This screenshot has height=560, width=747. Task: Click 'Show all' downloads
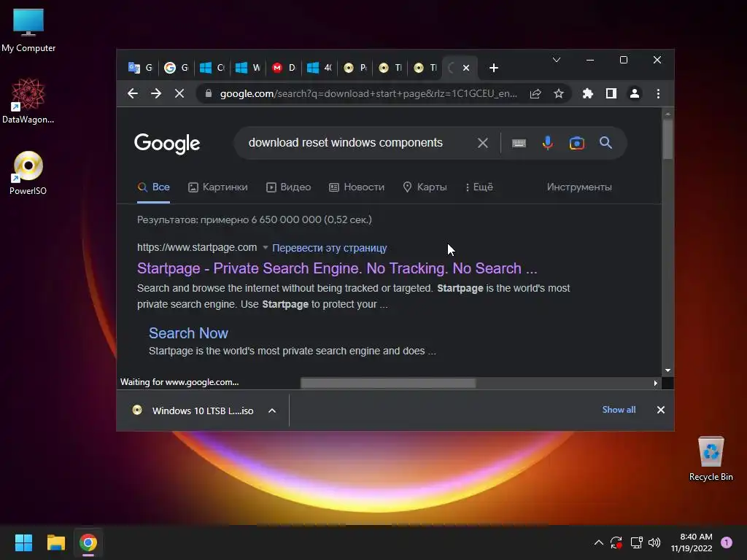click(619, 410)
